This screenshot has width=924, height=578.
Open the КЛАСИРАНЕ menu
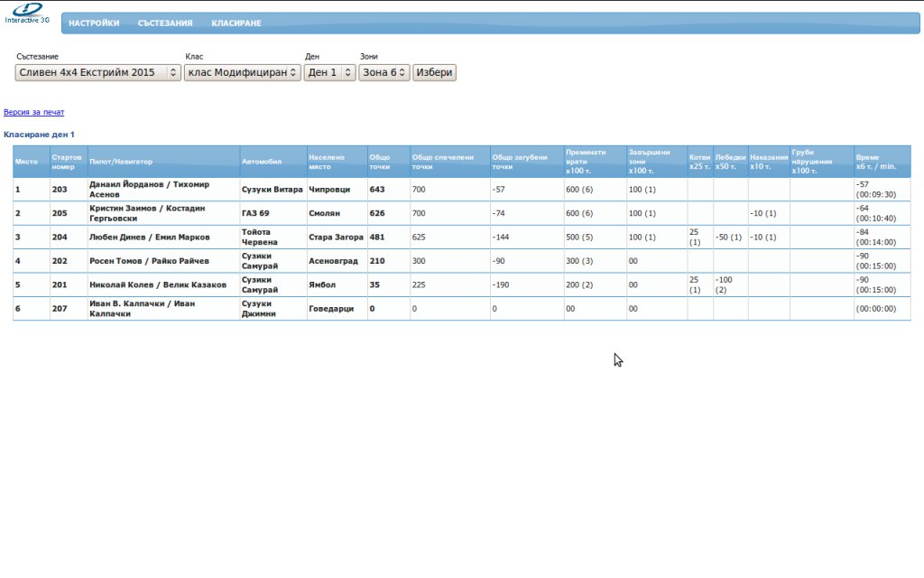[236, 23]
